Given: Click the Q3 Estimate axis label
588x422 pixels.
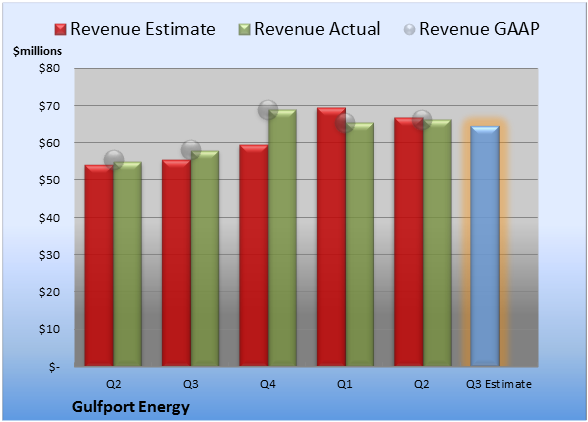Looking at the screenshot, I should click(499, 384).
